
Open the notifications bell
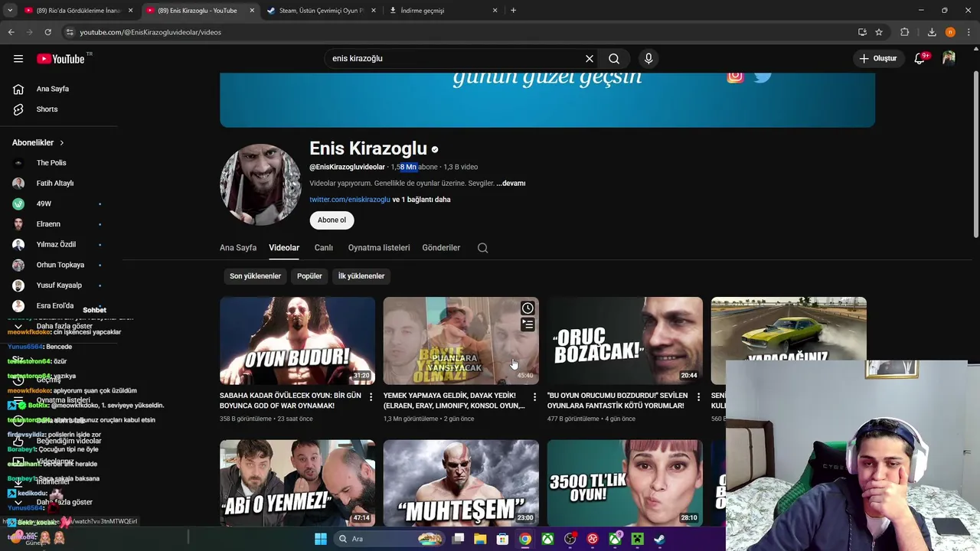(x=920, y=58)
